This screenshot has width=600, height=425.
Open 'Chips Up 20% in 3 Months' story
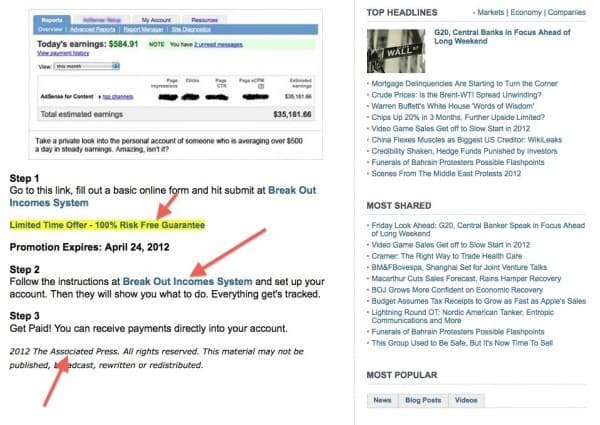458,117
